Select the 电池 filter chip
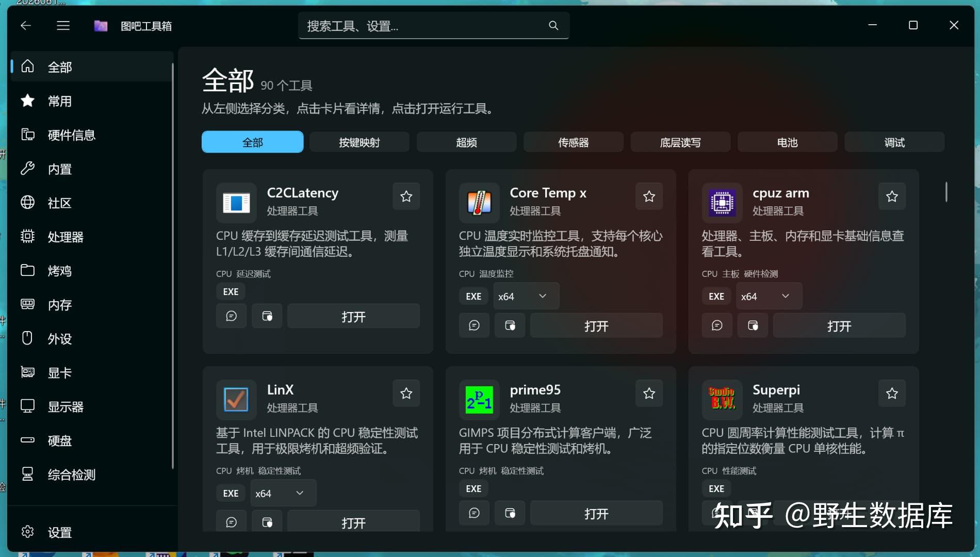The width and height of the screenshot is (980, 557). point(788,142)
